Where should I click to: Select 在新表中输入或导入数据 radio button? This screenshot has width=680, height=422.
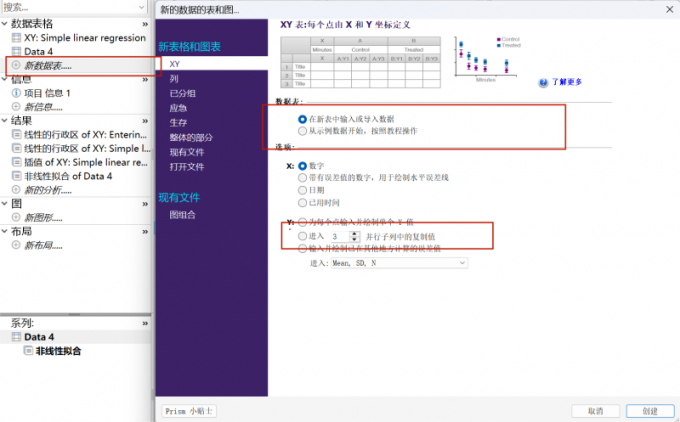(302, 119)
